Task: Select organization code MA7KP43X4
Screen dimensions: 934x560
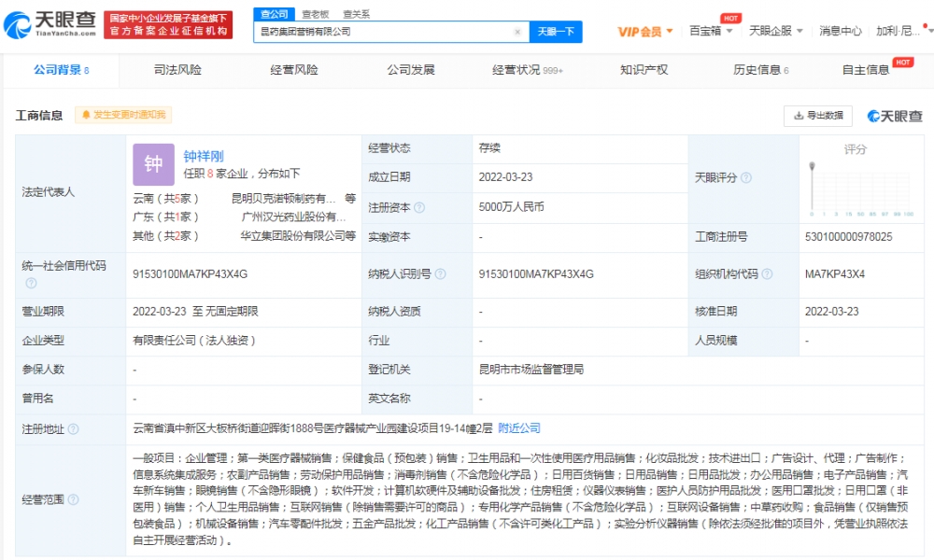Action: point(834,274)
